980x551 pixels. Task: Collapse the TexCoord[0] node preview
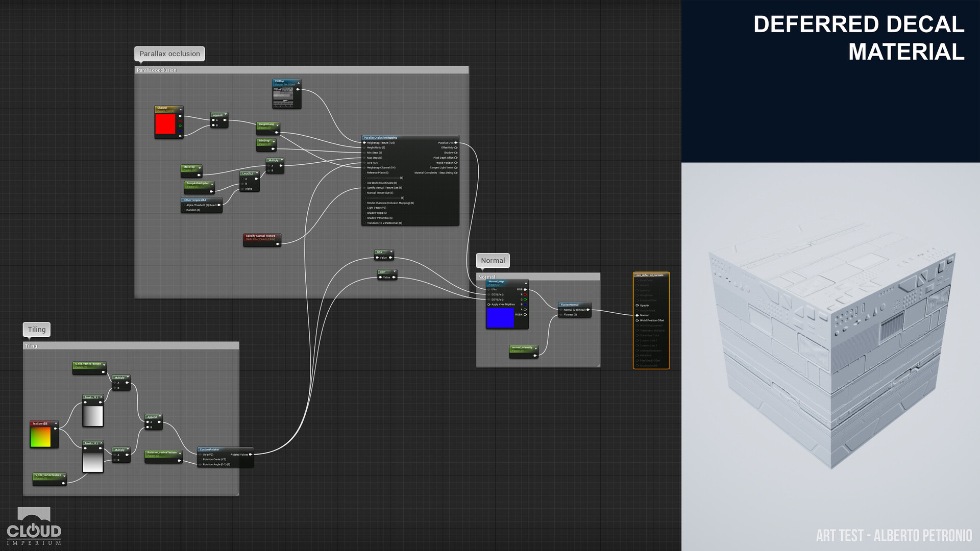pos(56,423)
